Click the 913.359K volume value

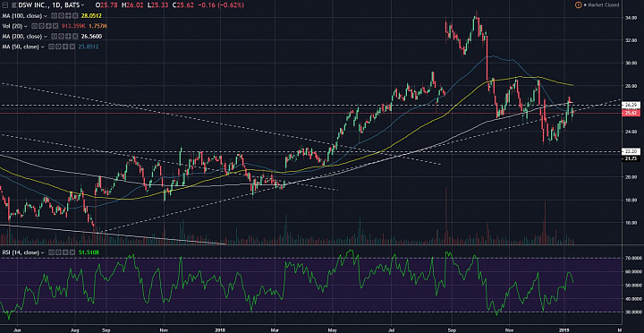[73, 26]
